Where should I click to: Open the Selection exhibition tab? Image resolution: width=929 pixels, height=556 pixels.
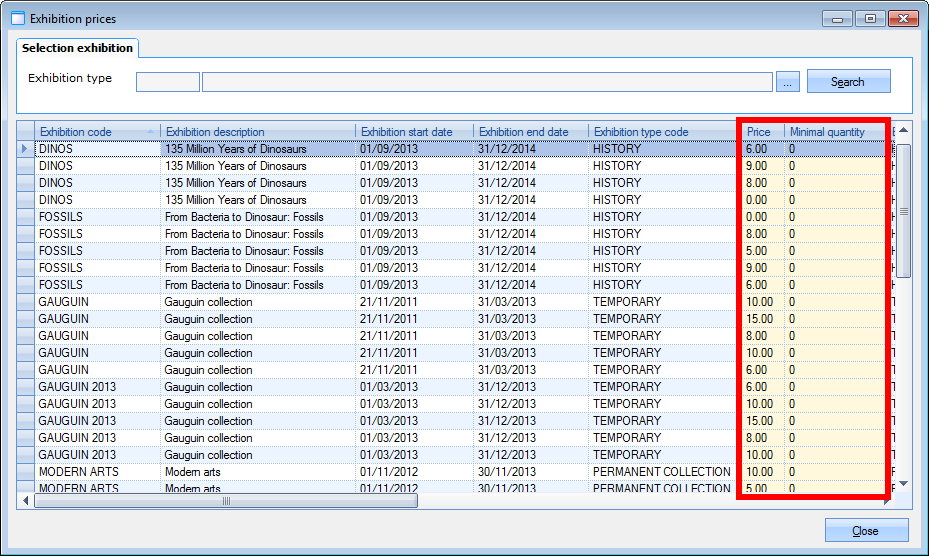coord(77,48)
